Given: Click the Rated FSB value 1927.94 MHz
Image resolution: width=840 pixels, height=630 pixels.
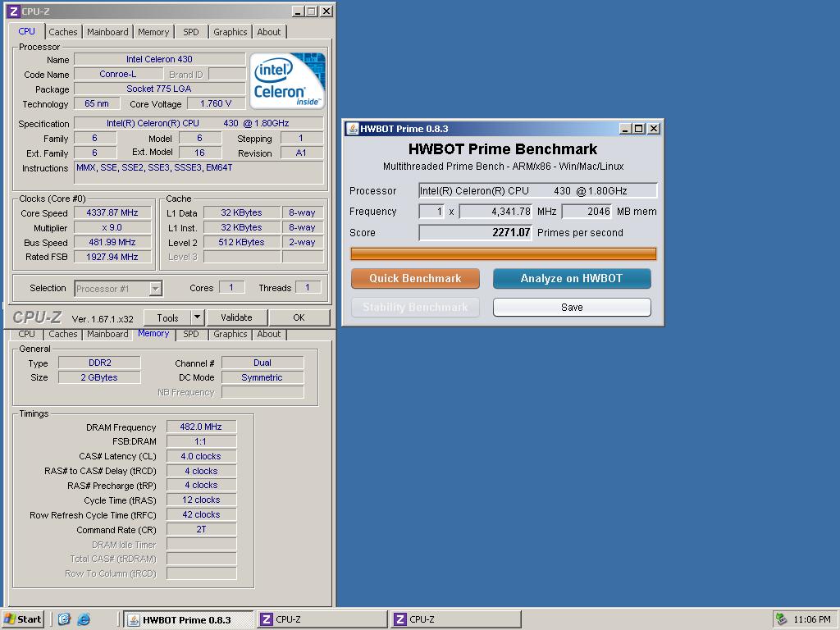Looking at the screenshot, I should coord(112,257).
